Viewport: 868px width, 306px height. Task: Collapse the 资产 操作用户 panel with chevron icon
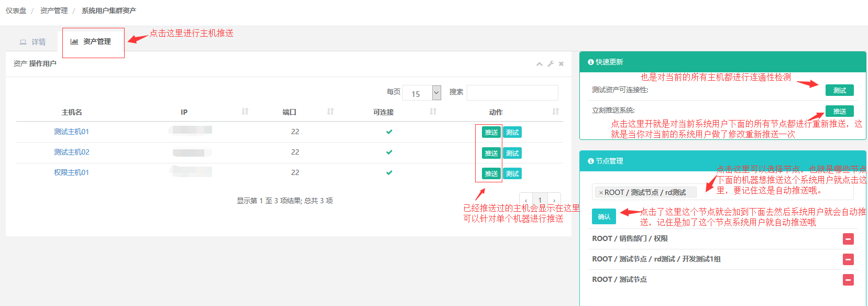539,64
